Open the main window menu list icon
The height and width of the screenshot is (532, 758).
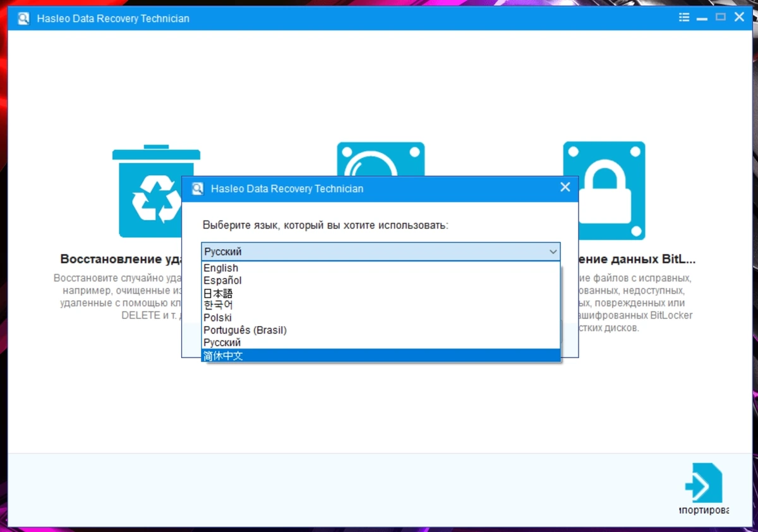point(684,18)
